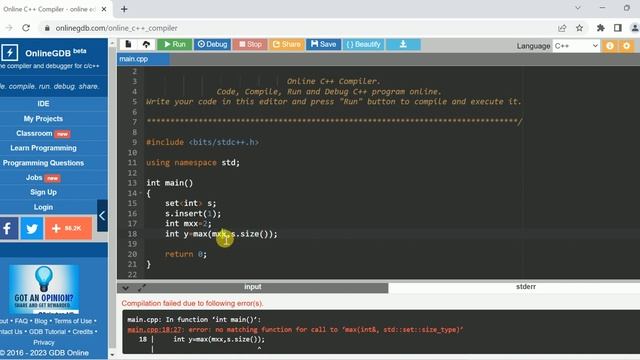
Task: Share on Facebook icon
Action: pyautogui.click(x=8, y=228)
